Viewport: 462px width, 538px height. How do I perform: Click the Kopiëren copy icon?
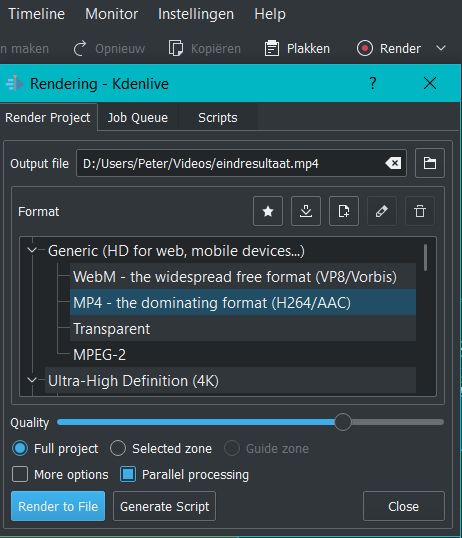[x=176, y=48]
